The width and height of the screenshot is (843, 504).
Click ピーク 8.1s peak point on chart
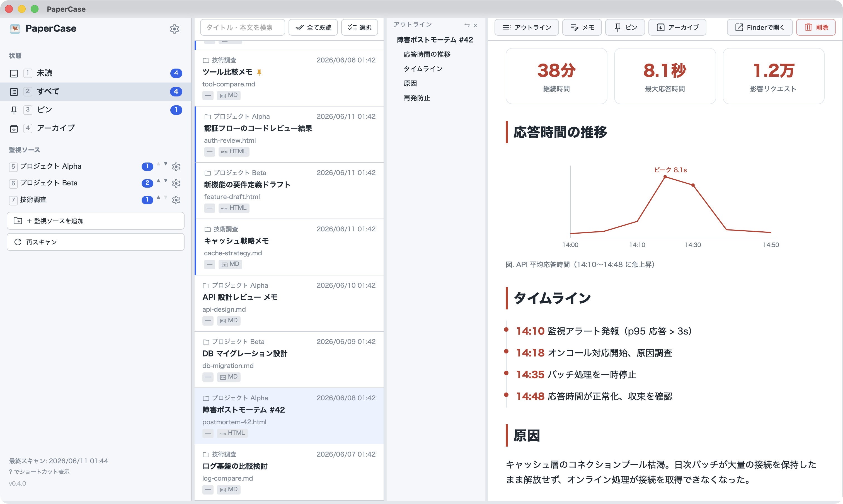[665, 177]
